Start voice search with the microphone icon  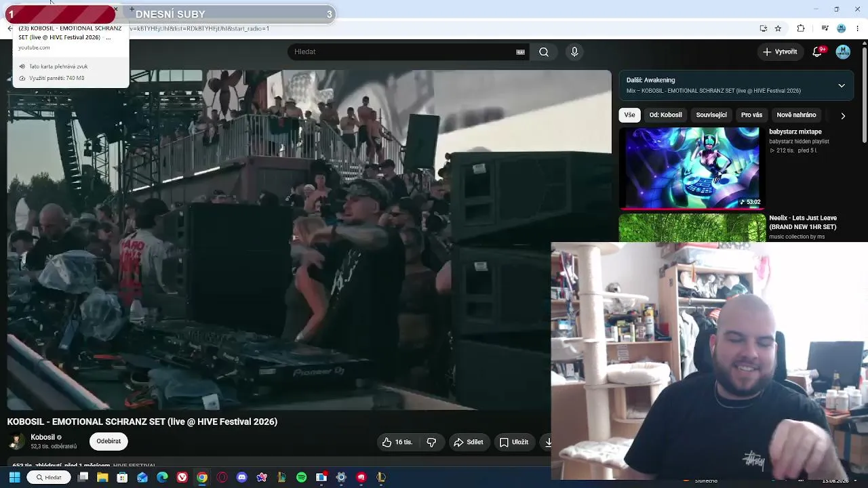click(x=574, y=52)
